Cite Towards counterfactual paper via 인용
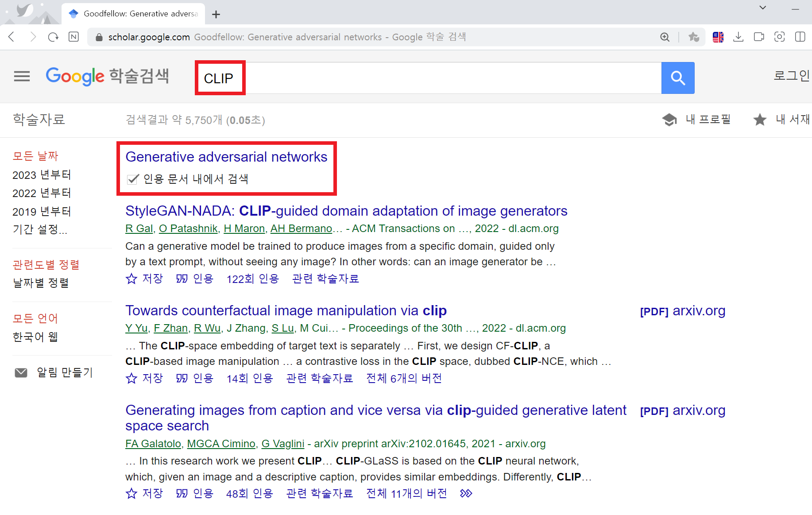 pyautogui.click(x=195, y=378)
